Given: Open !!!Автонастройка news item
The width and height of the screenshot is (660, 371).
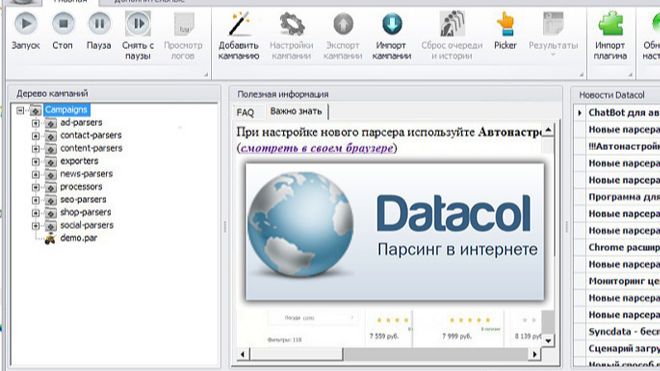Looking at the screenshot, I should click(x=624, y=146).
